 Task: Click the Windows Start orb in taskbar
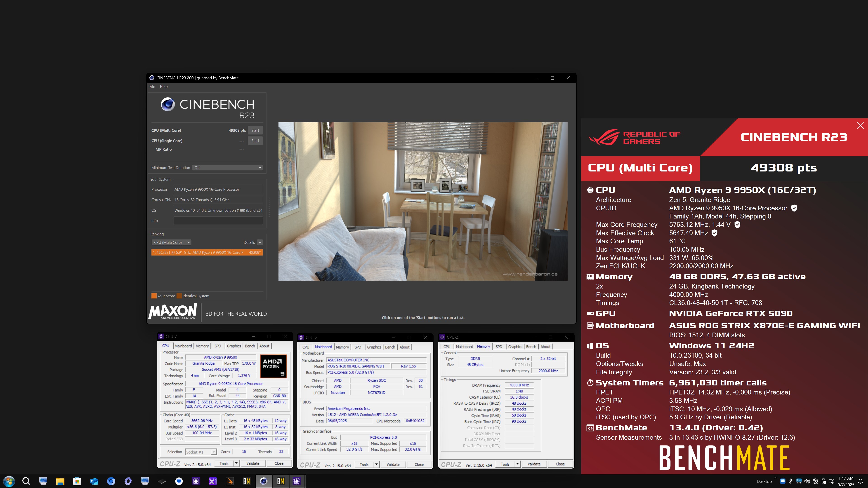point(9,481)
